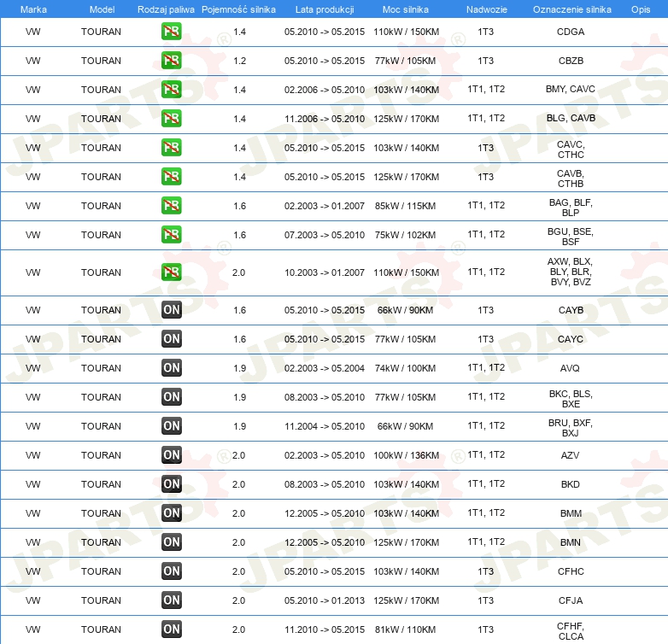Select engine code CFJA
The image size is (668, 644).
(x=571, y=600)
